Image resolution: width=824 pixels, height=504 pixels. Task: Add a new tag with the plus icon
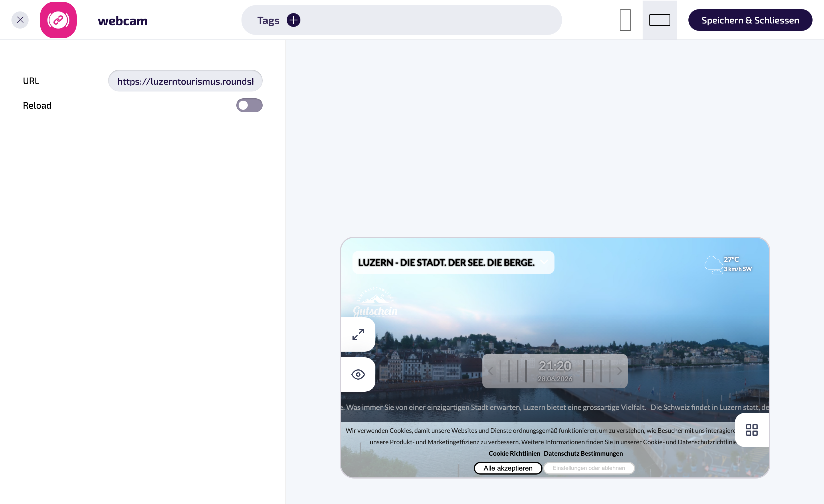point(293,20)
